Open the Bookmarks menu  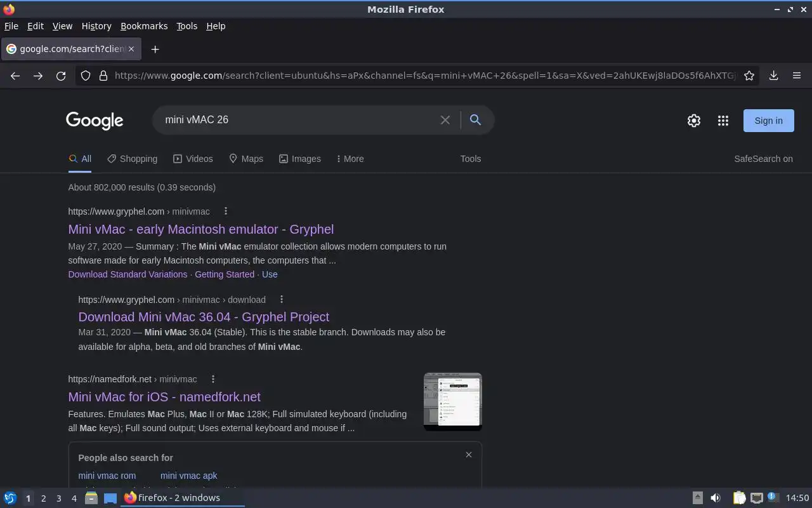tap(144, 26)
